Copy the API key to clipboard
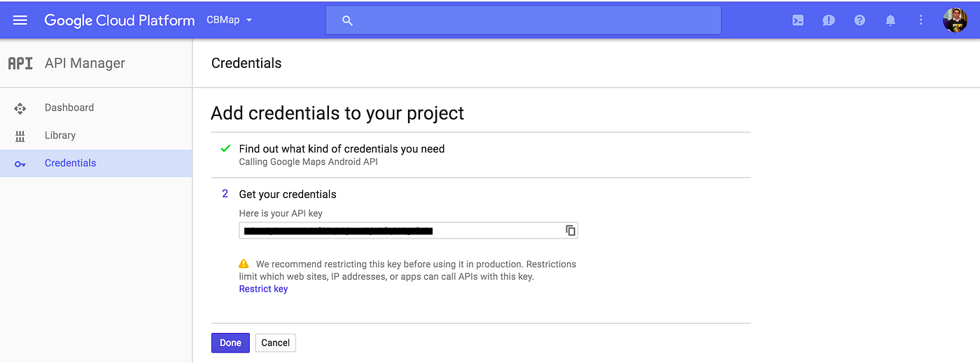980x363 pixels. (x=570, y=230)
